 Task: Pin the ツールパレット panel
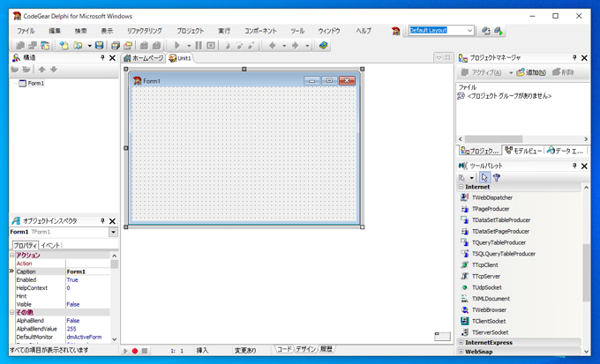point(574,166)
